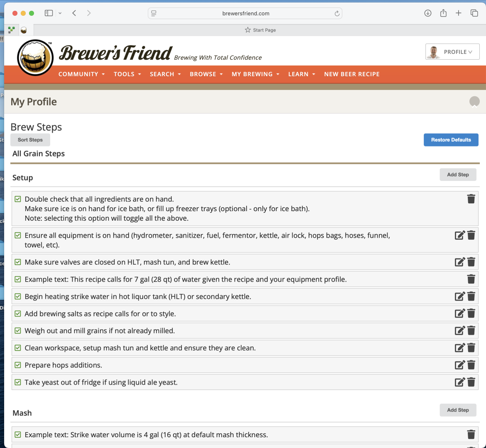This screenshot has width=486, height=448.
Task: Uncheck 'Strike water volume' example checkbox
Action: (18, 435)
